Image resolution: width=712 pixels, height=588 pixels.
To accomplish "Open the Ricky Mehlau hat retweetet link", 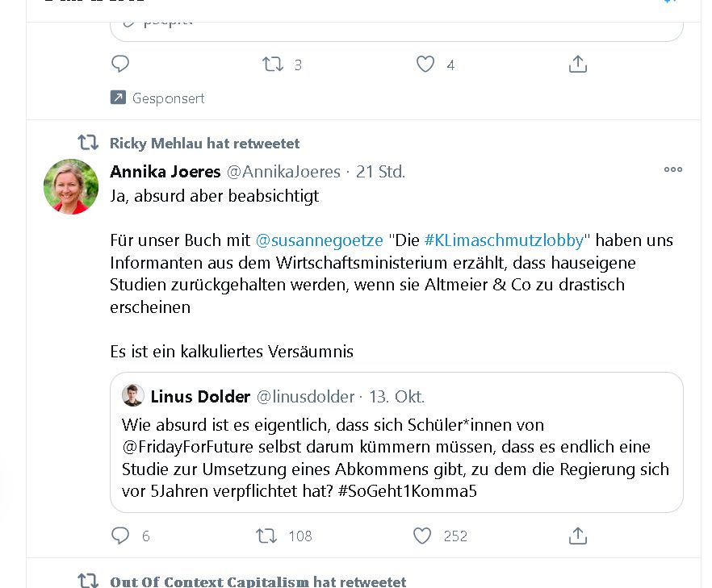I will click(204, 144).
